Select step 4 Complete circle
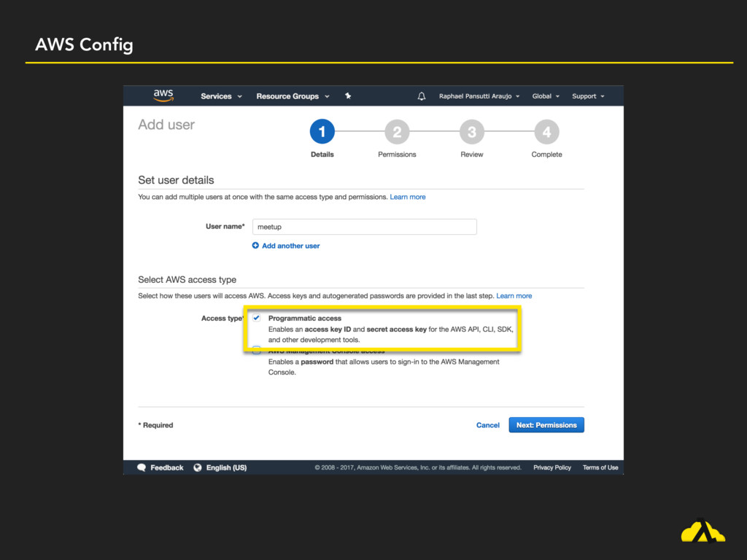The image size is (747, 560). click(x=546, y=131)
